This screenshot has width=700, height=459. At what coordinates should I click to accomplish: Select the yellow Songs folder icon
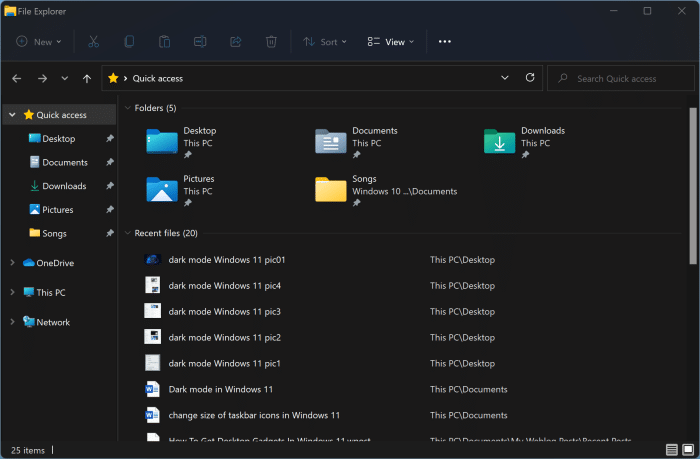330,189
